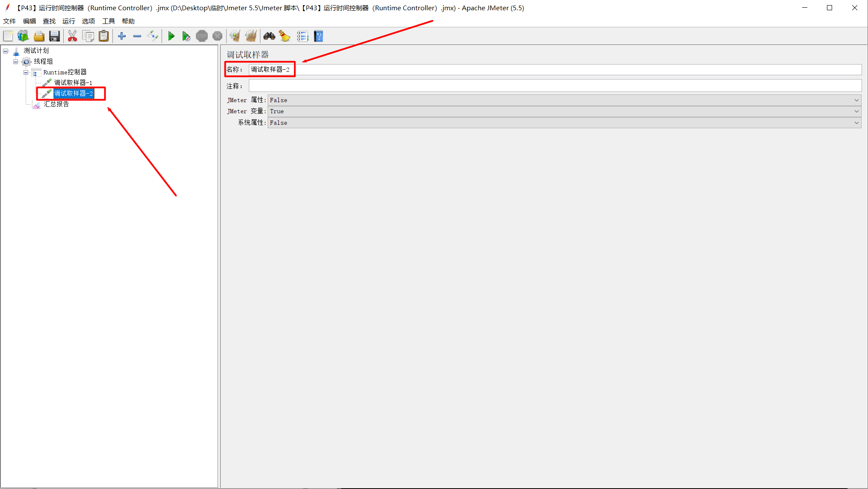Minimize the JMeter window
The height and width of the screenshot is (489, 868).
point(805,8)
